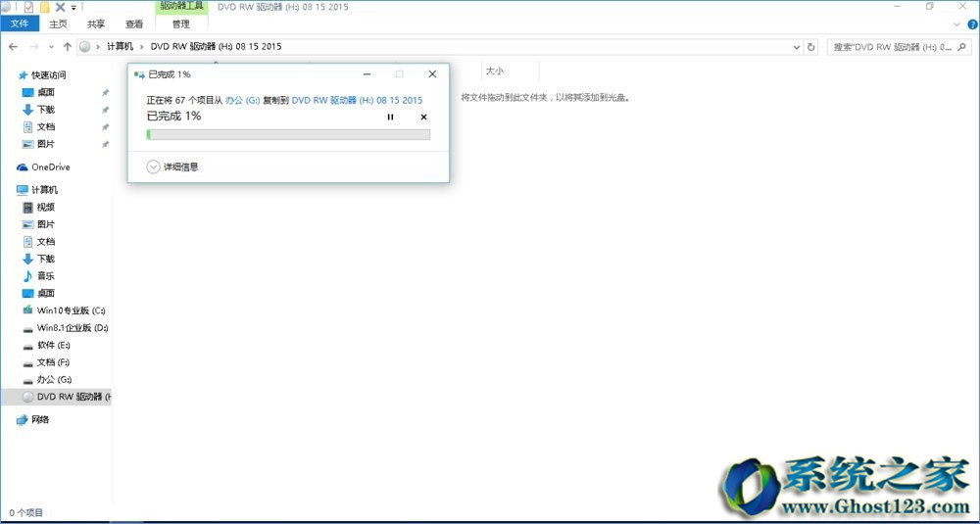
Task: Click the back navigation arrow
Action: coord(13,47)
